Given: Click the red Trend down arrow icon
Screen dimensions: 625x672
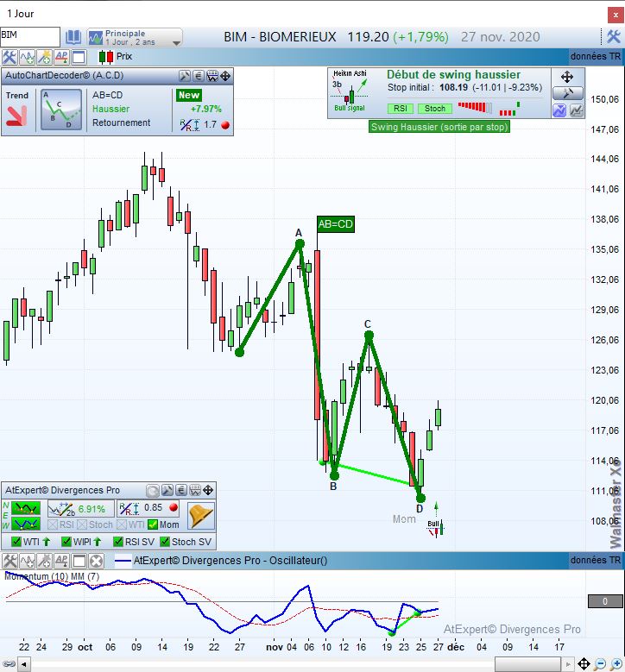Looking at the screenshot, I should click(16, 116).
